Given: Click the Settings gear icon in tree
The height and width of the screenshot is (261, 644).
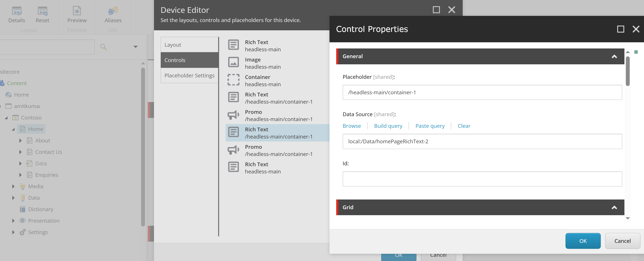Looking at the screenshot, I should coord(23,232).
